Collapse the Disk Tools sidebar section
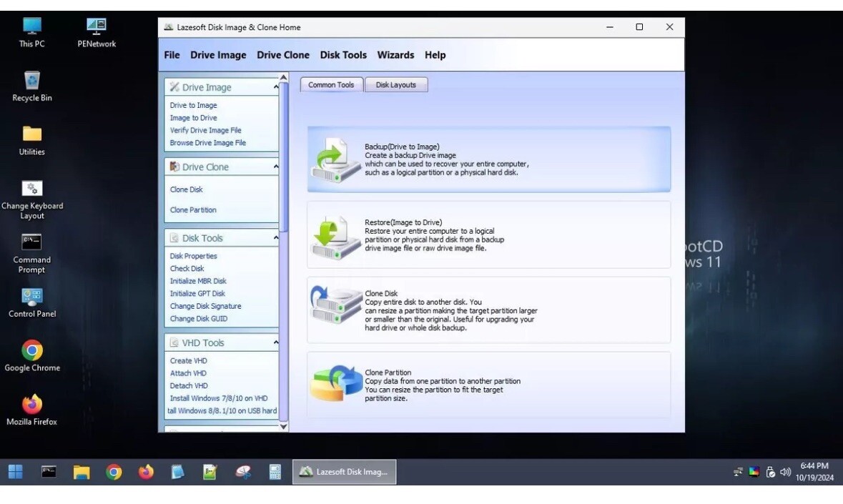The width and height of the screenshot is (843, 504). (275, 238)
